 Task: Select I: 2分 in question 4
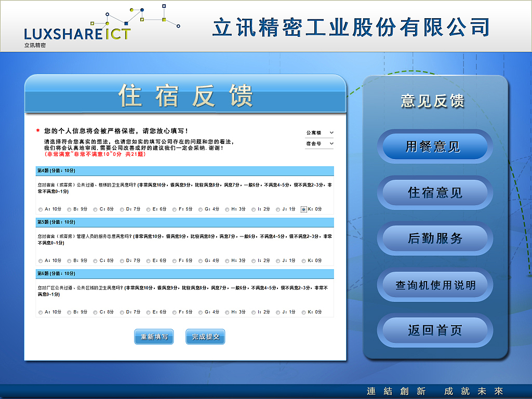tap(254, 209)
